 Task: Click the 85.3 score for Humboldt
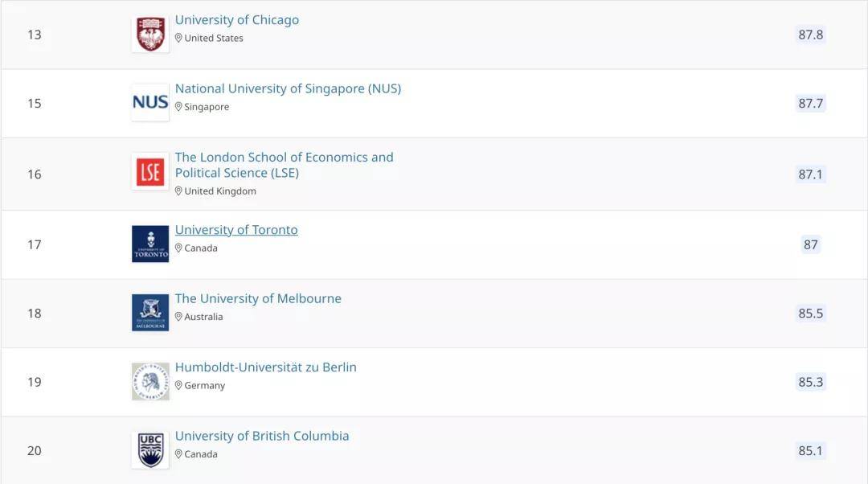(810, 382)
